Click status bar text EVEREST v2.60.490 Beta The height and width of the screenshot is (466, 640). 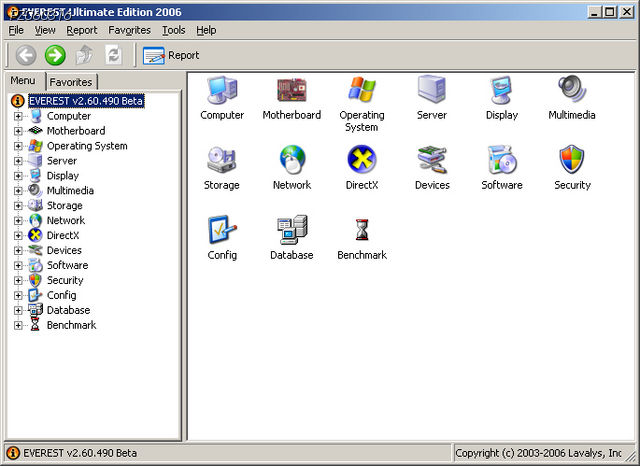pos(80,453)
